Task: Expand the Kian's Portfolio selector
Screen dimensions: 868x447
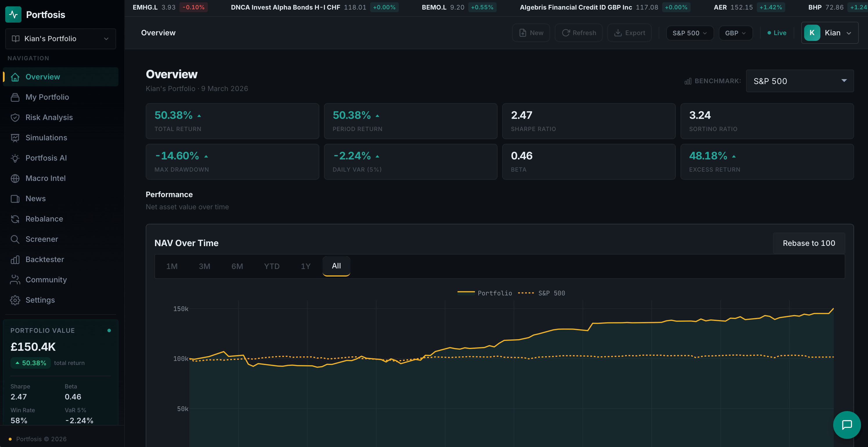Action: pos(60,39)
